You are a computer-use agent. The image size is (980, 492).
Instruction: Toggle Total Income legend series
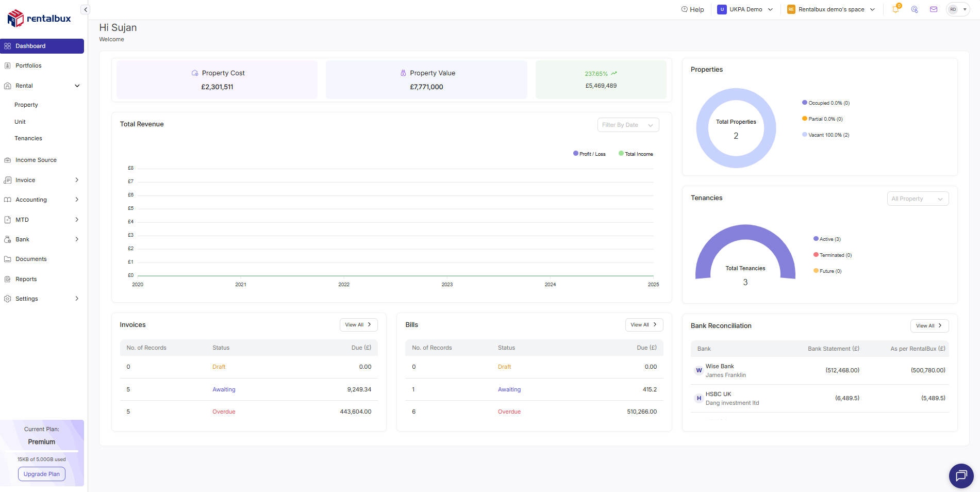(x=636, y=154)
